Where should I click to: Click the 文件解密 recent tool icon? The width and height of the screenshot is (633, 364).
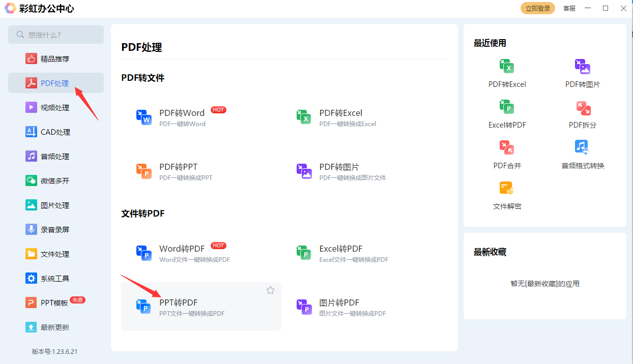pos(507,189)
